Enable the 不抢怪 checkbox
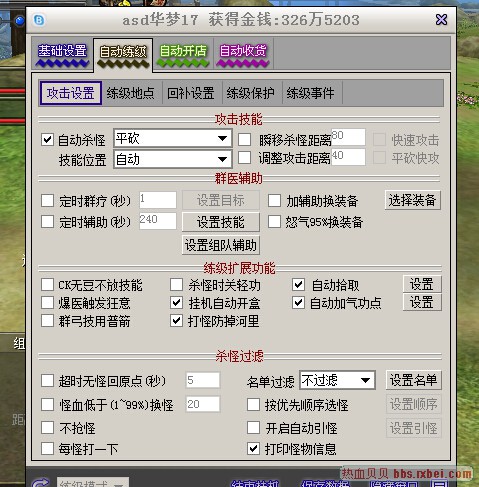The height and width of the screenshot is (487, 479). click(47, 428)
